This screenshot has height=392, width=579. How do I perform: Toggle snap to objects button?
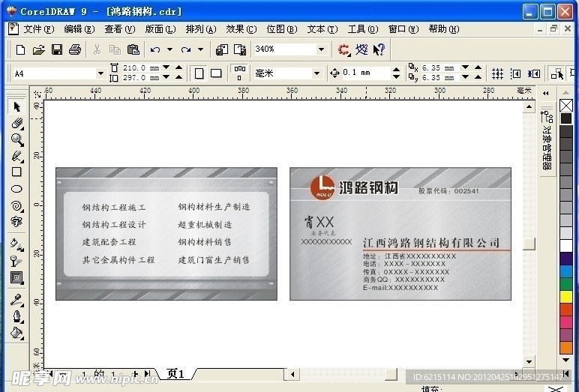[534, 73]
